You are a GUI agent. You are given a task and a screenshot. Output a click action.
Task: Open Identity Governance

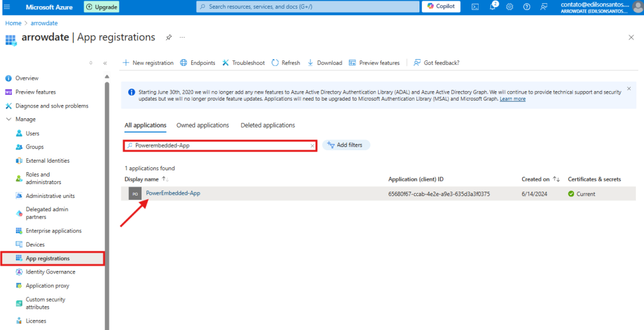click(x=50, y=272)
